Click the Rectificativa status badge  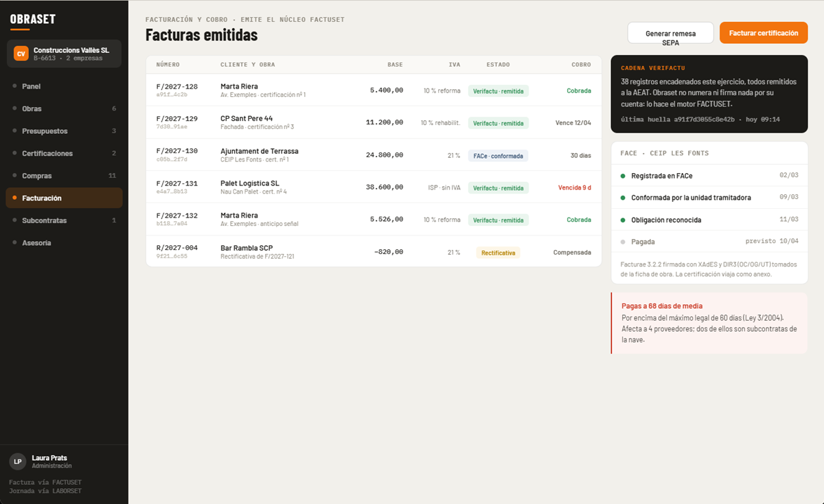coord(499,253)
